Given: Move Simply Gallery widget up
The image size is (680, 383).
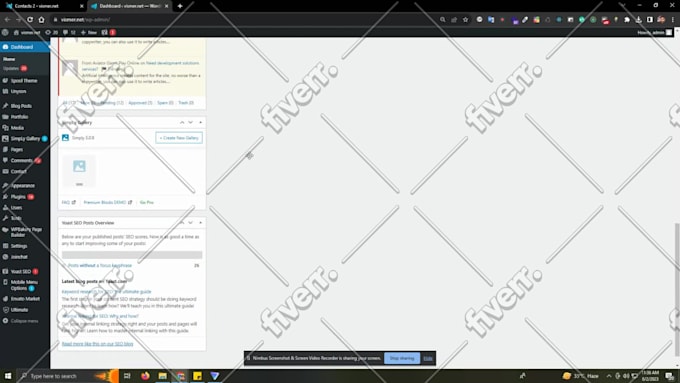Looking at the screenshot, I should tap(182, 123).
